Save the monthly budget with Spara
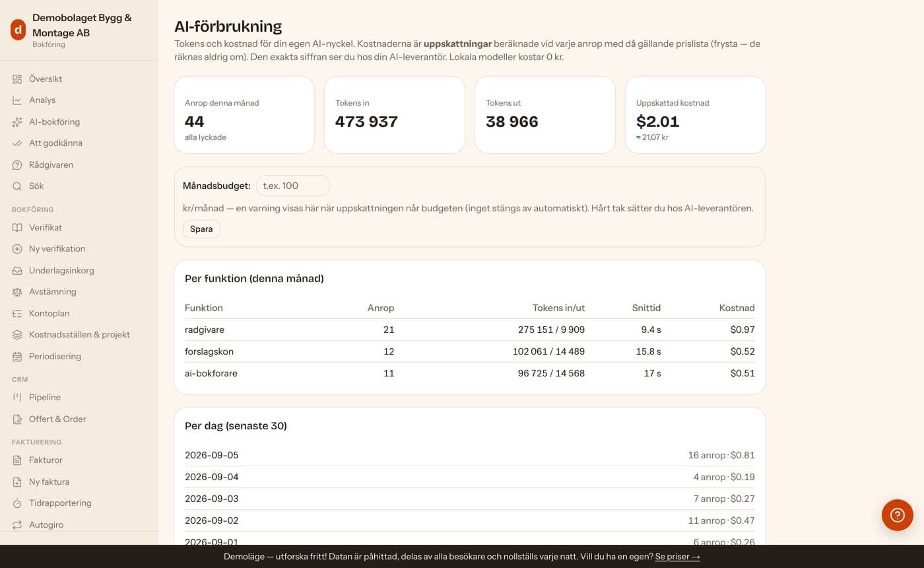The width and height of the screenshot is (924, 568). point(201,229)
